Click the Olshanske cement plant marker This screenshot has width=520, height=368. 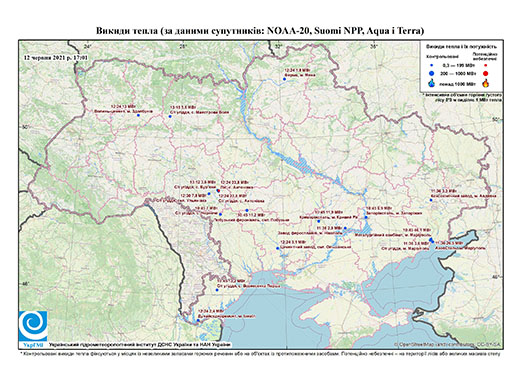pos(278,248)
